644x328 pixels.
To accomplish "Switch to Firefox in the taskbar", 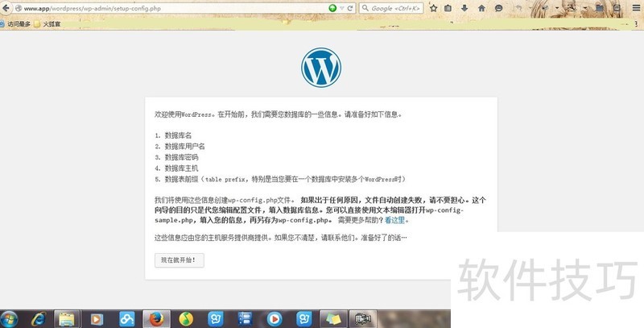I will [156, 319].
